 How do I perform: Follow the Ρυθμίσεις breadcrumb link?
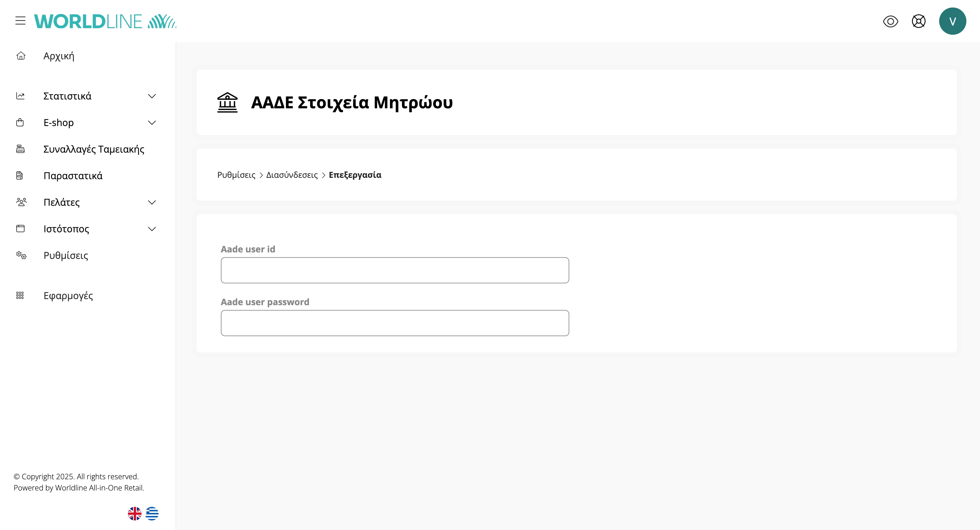(x=236, y=175)
